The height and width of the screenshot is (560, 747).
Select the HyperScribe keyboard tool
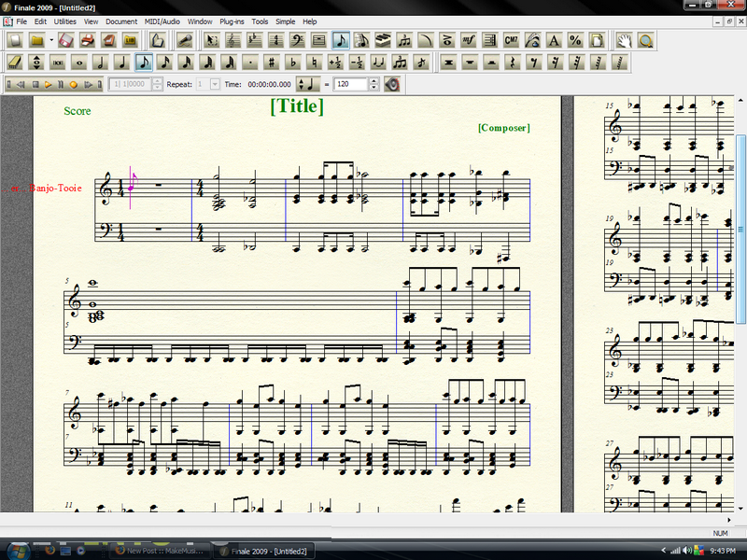383,40
